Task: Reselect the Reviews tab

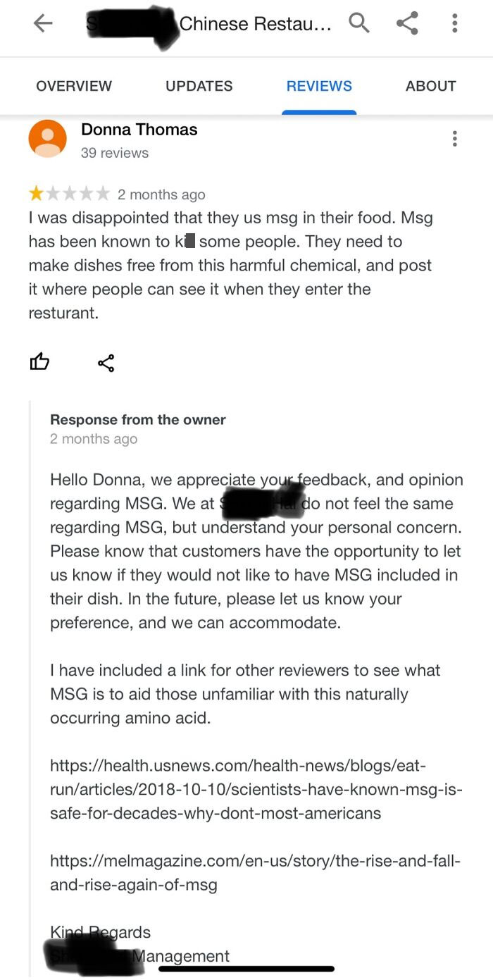Action: (x=319, y=86)
